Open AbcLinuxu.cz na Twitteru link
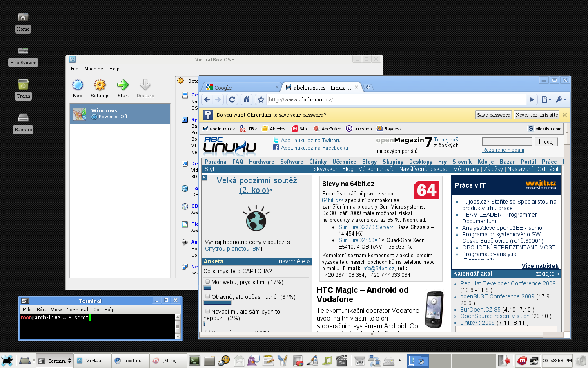The image size is (588, 368). pos(310,140)
